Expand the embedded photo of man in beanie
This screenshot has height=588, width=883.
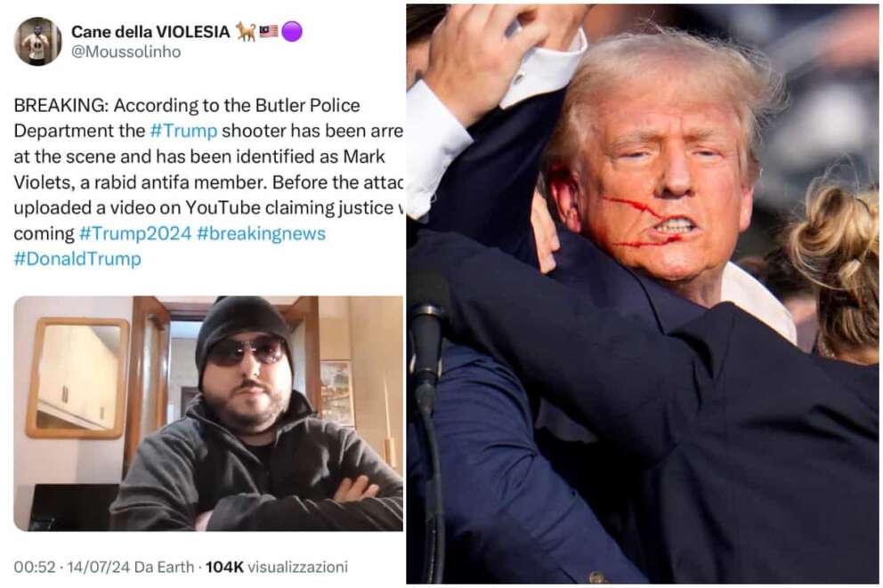click(208, 414)
